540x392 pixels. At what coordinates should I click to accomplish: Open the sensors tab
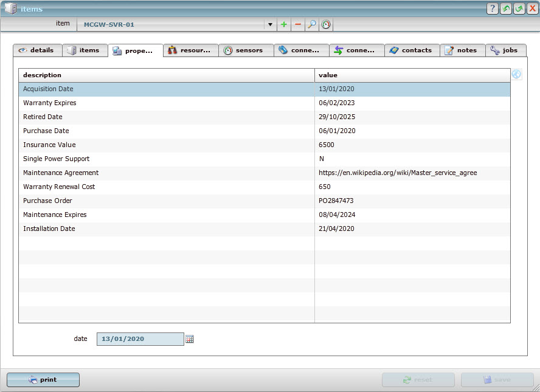tap(246, 50)
